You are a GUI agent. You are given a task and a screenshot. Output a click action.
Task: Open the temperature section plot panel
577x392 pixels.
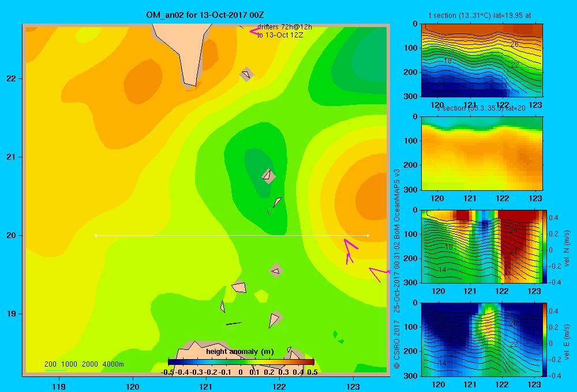[x=482, y=61]
